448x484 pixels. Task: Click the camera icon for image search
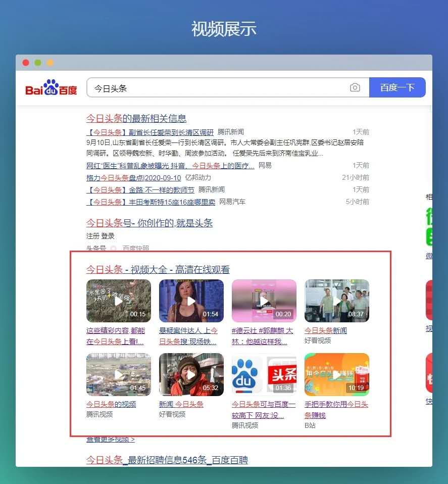355,87
